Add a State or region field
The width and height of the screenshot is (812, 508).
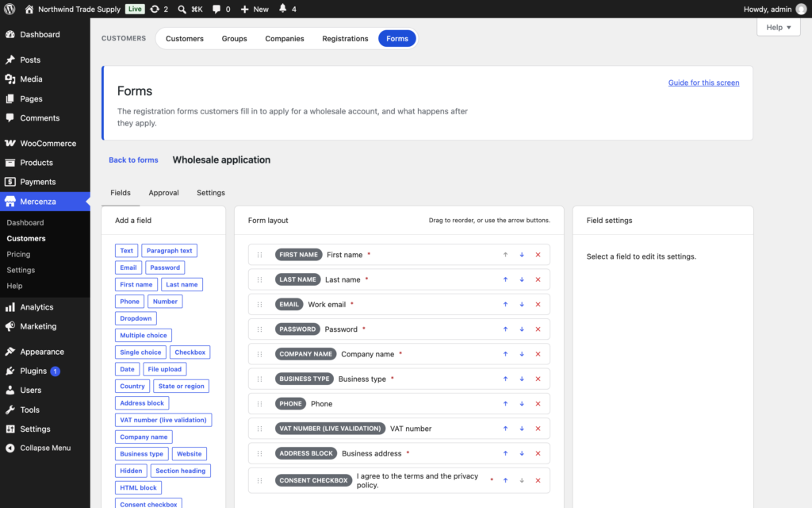pyautogui.click(x=182, y=387)
